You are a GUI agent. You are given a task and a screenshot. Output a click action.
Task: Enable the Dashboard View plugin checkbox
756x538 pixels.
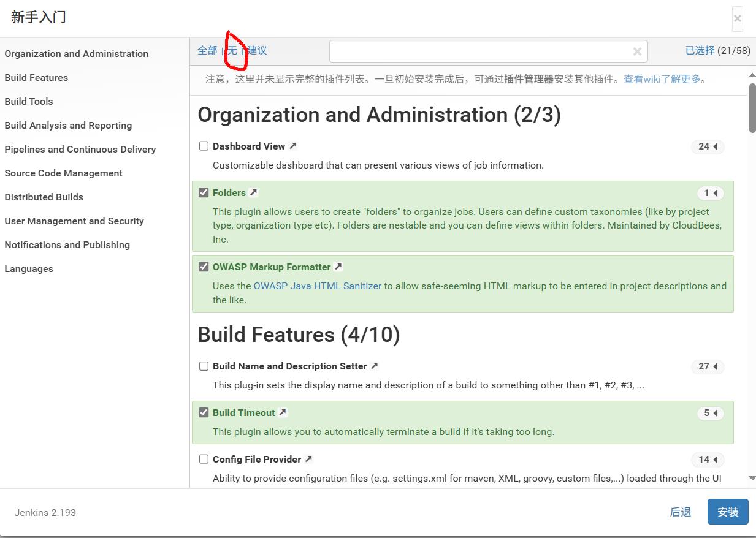[204, 146]
